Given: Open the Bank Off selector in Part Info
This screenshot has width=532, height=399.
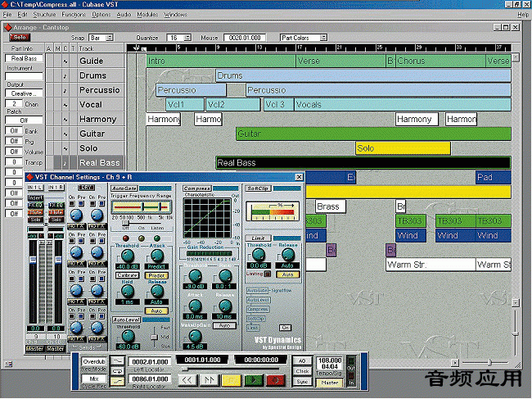Looking at the screenshot, I should coord(14,131).
